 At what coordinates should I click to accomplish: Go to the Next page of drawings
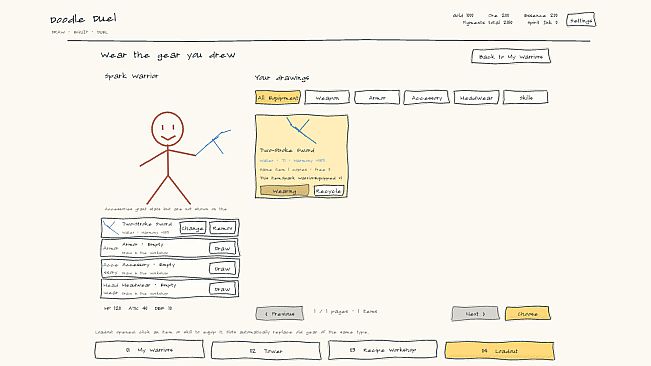475,314
